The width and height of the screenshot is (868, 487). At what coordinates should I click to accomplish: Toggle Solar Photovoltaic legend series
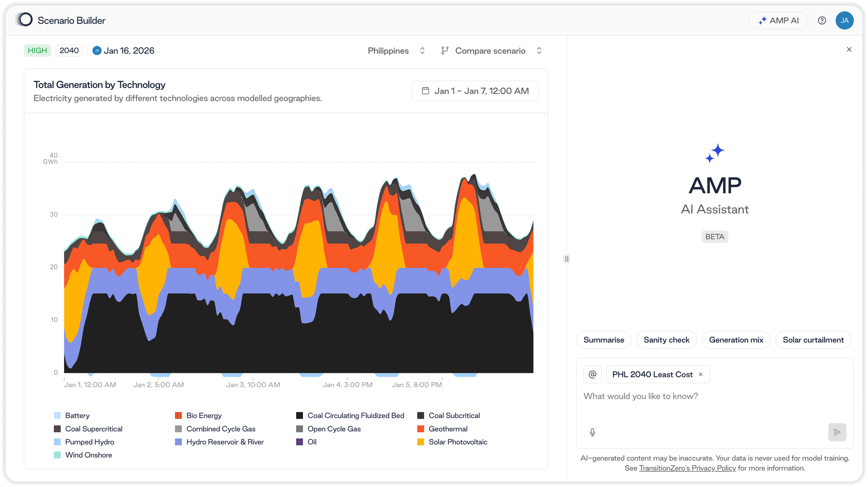458,442
